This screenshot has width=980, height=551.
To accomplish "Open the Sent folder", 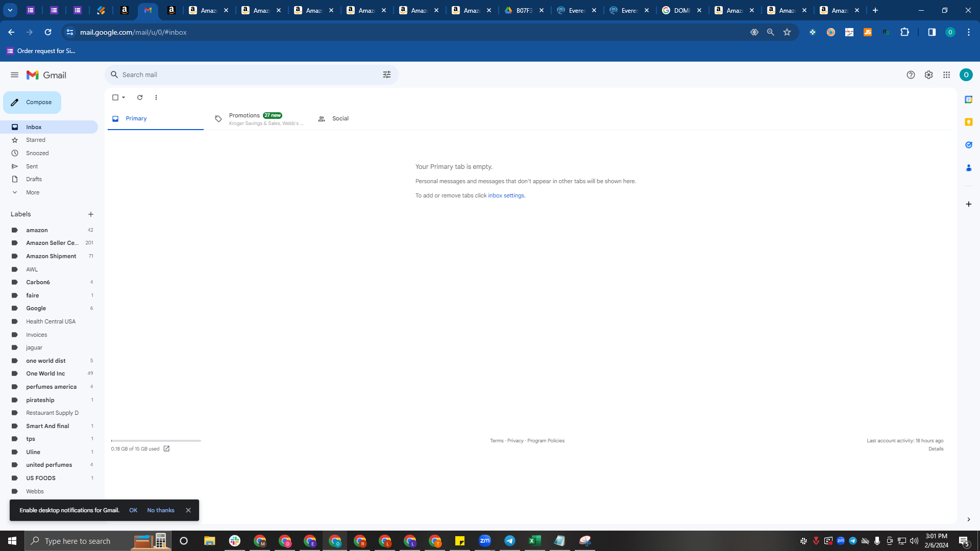I will (x=49, y=166).
